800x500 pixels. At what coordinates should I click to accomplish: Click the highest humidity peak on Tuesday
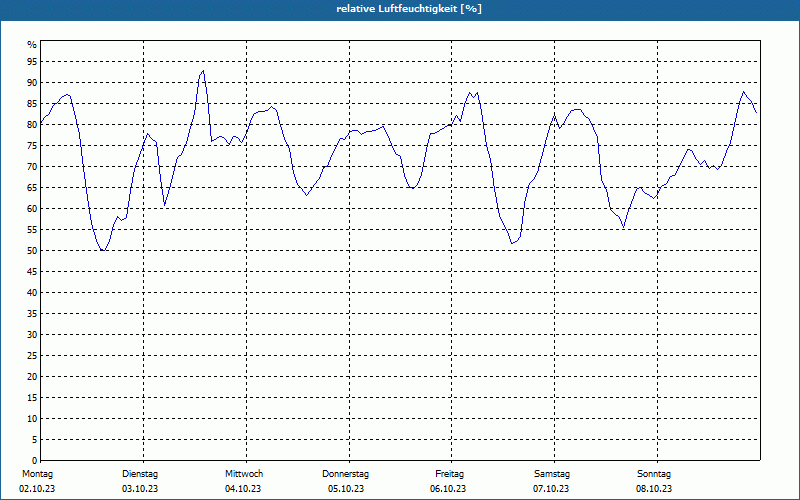[x=203, y=71]
